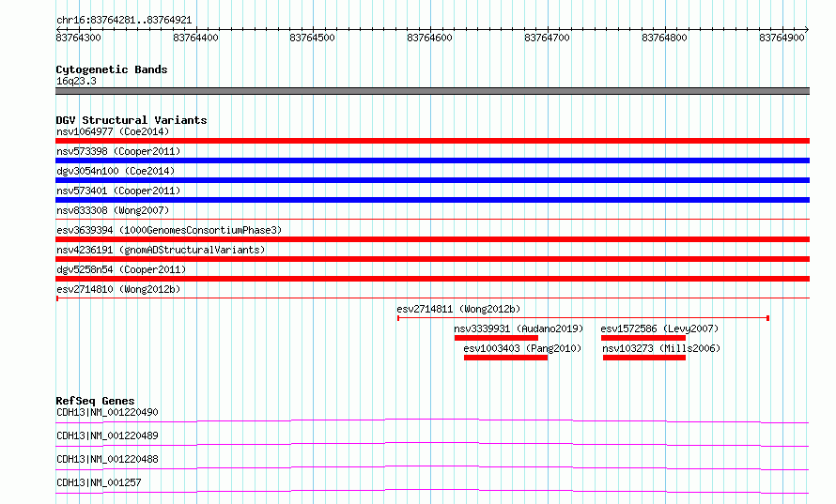Click ruler position 83764700
Screen dimensions: 836x504
click(547, 38)
